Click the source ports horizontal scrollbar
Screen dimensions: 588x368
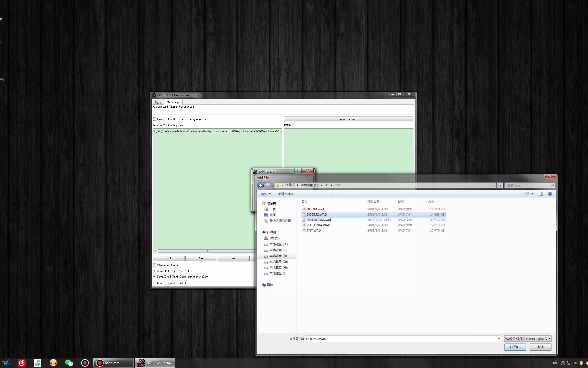click(x=206, y=251)
